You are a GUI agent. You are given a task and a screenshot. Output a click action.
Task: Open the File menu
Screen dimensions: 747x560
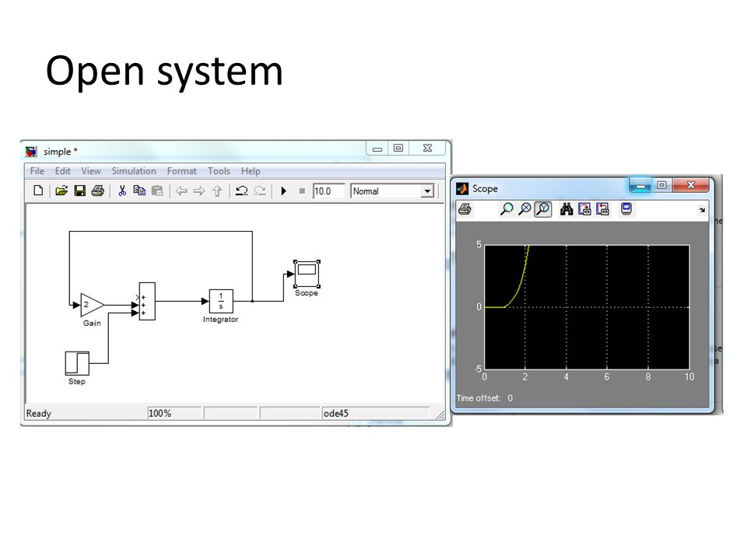click(x=37, y=171)
